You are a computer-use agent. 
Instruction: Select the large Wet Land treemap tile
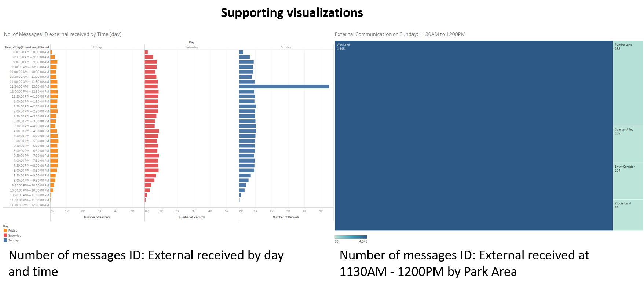pyautogui.click(x=474, y=136)
